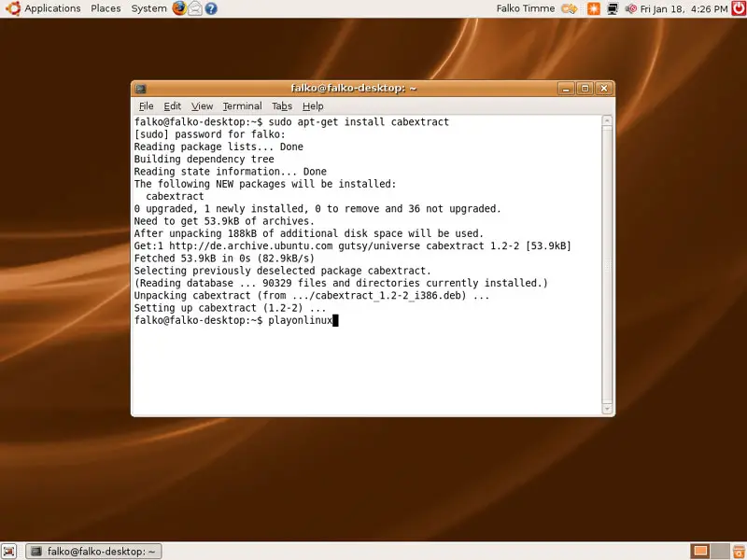Open the terminal Help menu

pyautogui.click(x=313, y=106)
